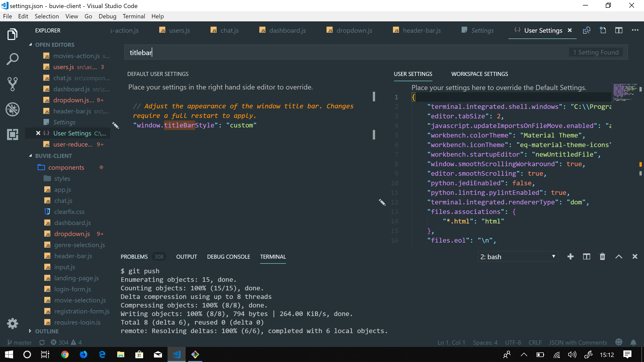Open the '2: bash' terminal selector dropdown
The height and width of the screenshot is (362, 644).
coord(518,256)
